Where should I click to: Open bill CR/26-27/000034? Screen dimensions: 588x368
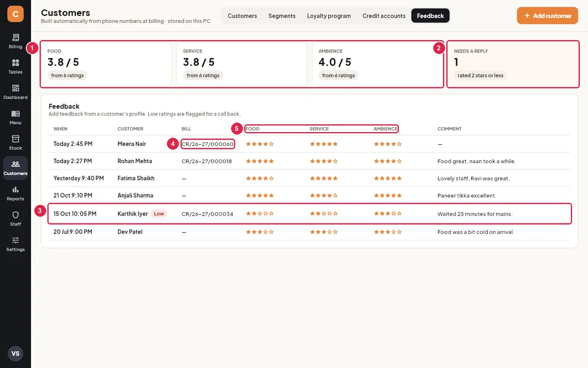[207, 214]
